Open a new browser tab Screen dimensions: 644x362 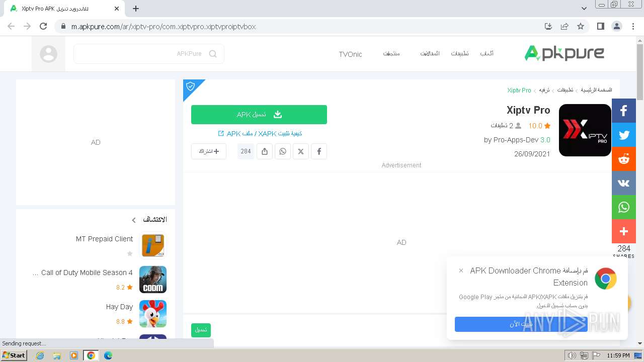(136, 9)
